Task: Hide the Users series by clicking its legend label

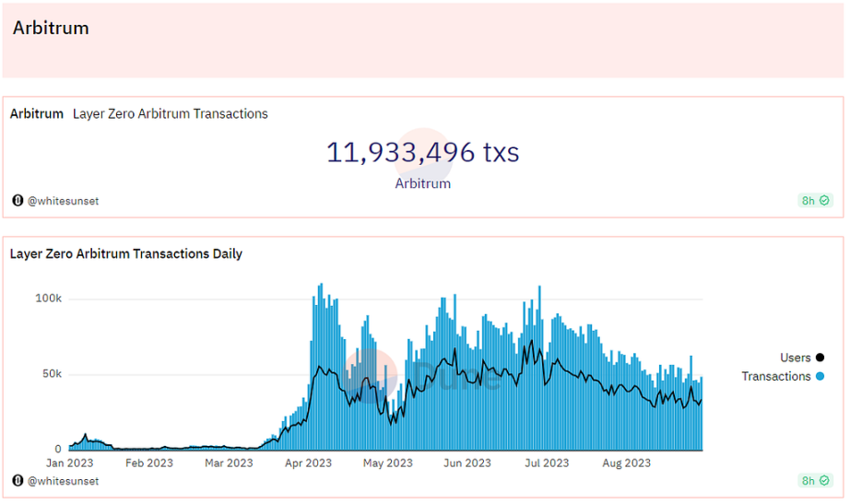Action: (796, 357)
